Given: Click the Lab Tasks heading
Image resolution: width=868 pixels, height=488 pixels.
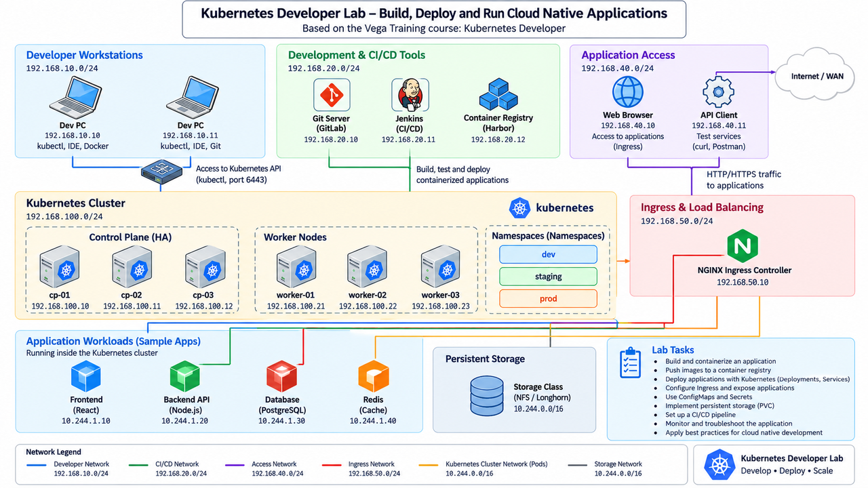Looking at the screenshot, I should 673,350.
